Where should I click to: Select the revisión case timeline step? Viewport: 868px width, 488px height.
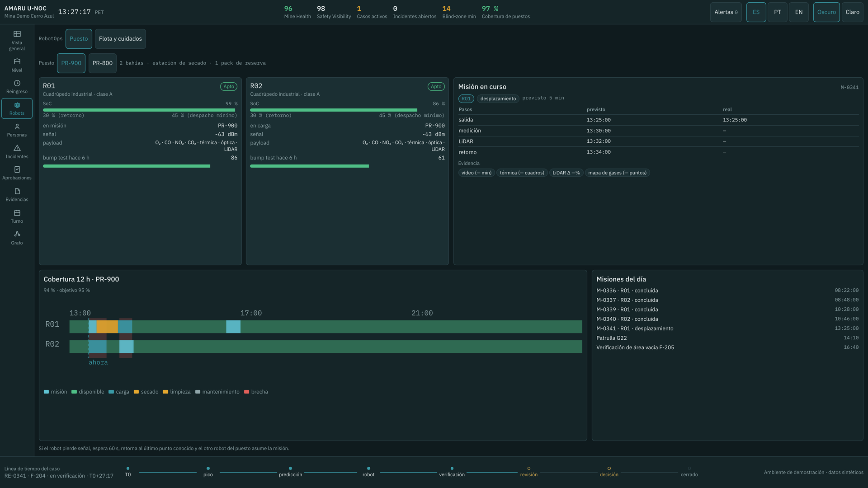[x=528, y=471]
